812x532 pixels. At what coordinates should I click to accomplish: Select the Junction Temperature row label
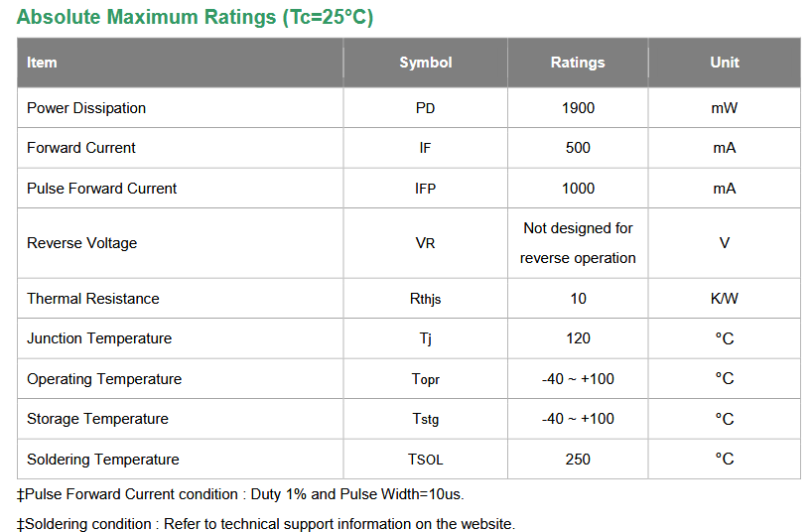(x=99, y=338)
